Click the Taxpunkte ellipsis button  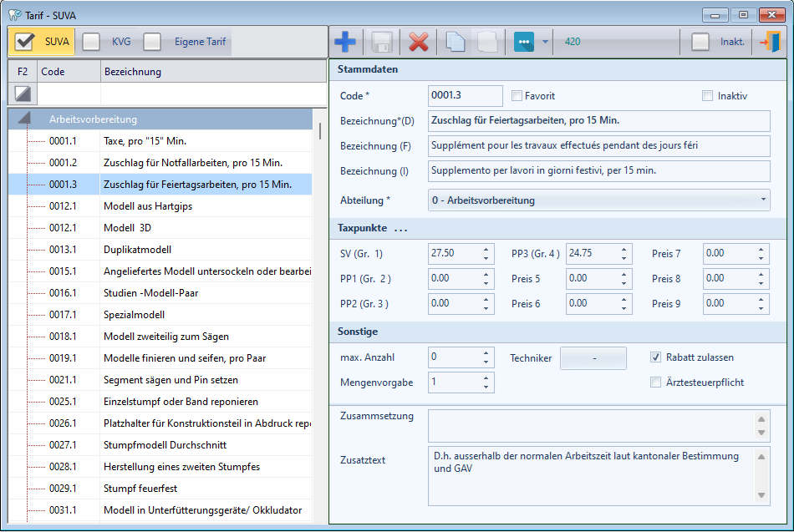tap(400, 229)
